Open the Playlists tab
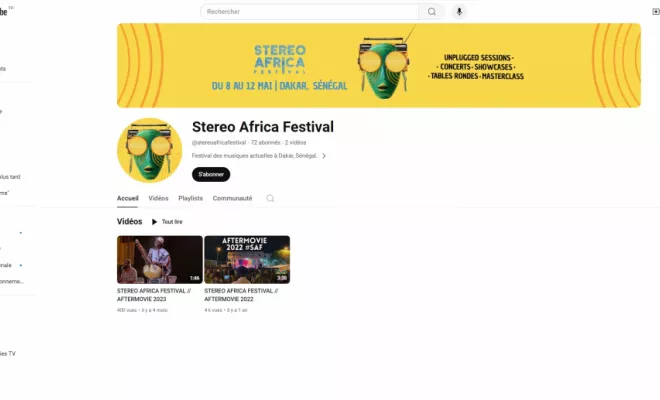660x400 pixels. click(x=190, y=198)
